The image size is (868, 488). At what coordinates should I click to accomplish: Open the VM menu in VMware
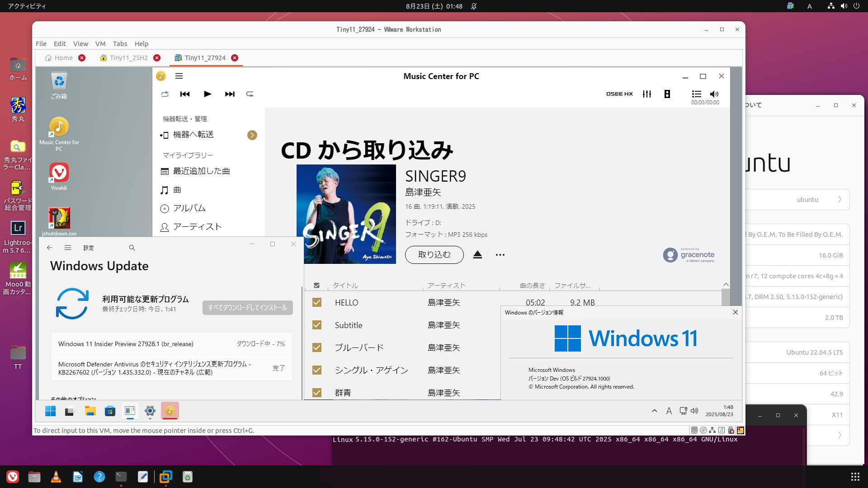point(100,44)
